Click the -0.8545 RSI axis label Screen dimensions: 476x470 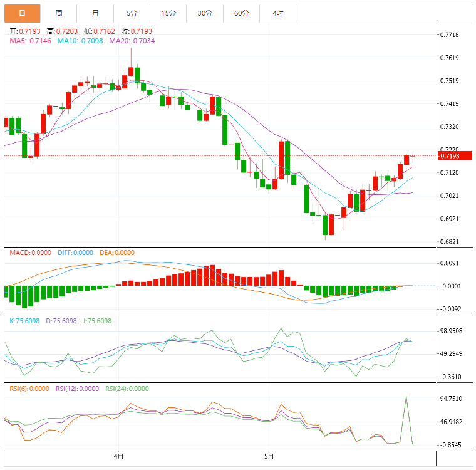click(x=450, y=445)
